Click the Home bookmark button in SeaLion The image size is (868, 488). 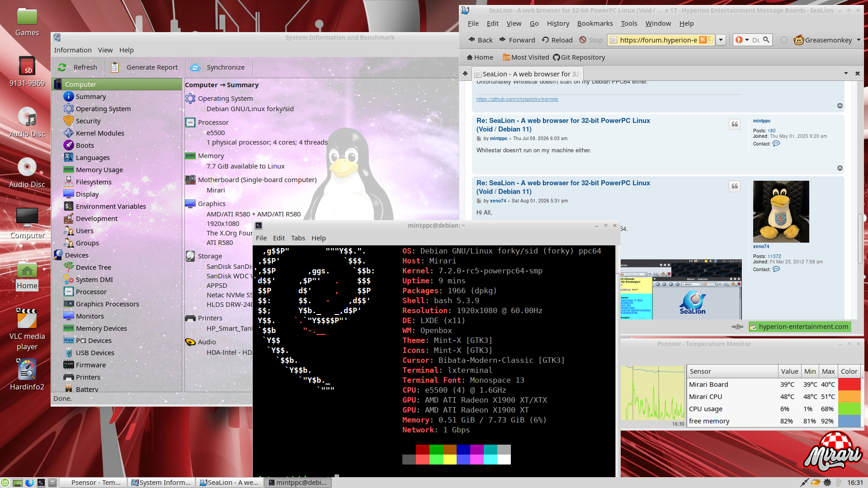click(x=480, y=57)
